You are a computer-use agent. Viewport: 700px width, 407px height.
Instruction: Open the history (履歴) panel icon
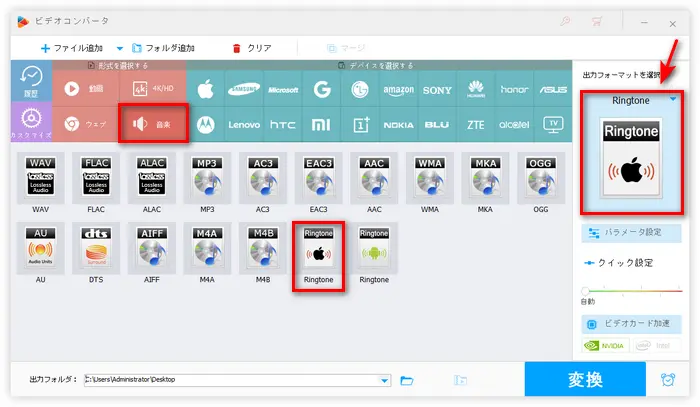point(30,85)
